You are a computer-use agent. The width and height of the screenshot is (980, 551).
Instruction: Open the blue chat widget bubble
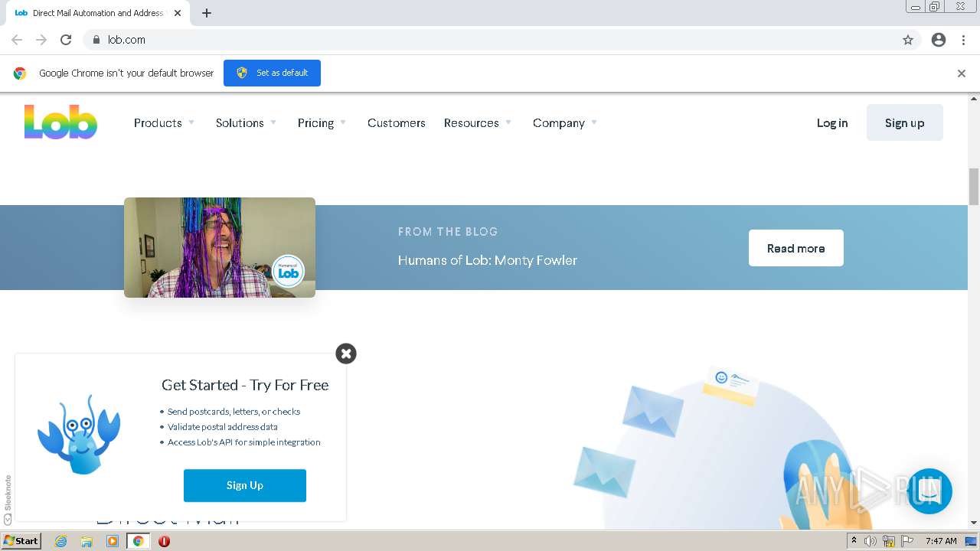click(x=929, y=491)
